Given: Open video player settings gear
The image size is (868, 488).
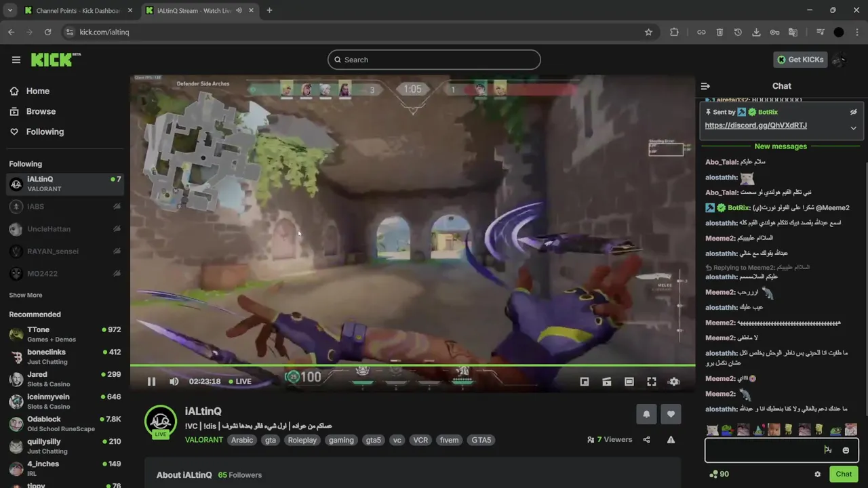Looking at the screenshot, I should pyautogui.click(x=674, y=382).
